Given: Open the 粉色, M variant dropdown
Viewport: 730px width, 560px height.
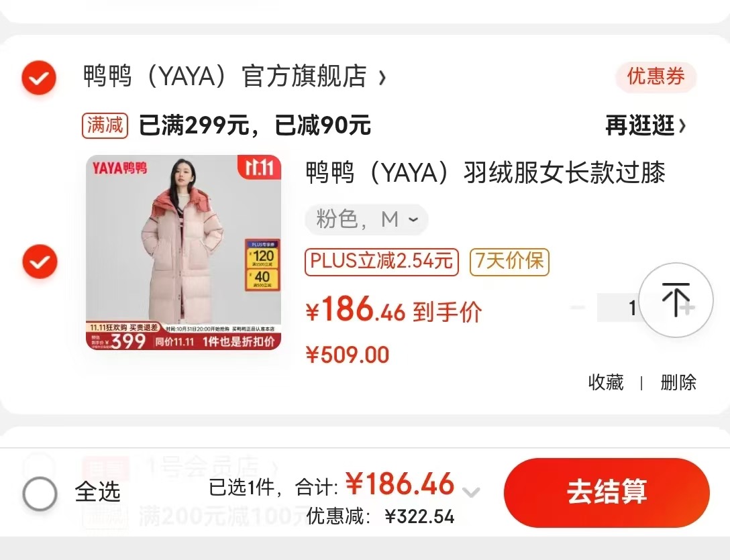Looking at the screenshot, I should coord(366,219).
